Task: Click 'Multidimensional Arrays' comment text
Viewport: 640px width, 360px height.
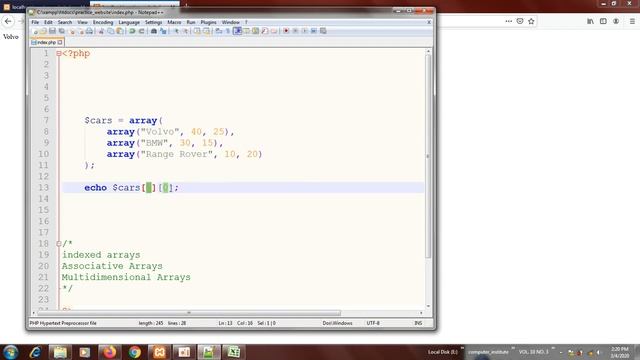Action: (126, 277)
